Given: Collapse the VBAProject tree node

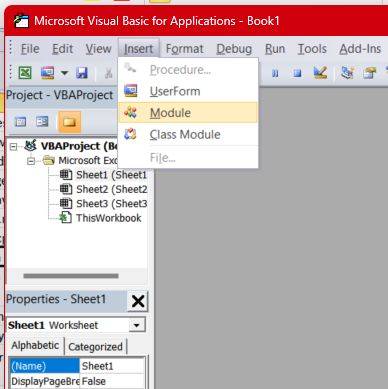Looking at the screenshot, I should 13,147.
